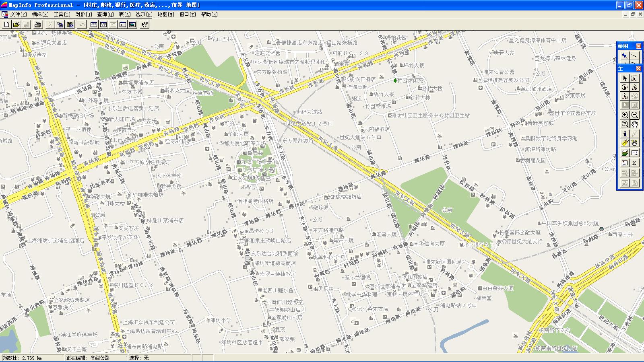Click the Undo arrow icon
Screen dimensions: 644x362
(x=82, y=25)
